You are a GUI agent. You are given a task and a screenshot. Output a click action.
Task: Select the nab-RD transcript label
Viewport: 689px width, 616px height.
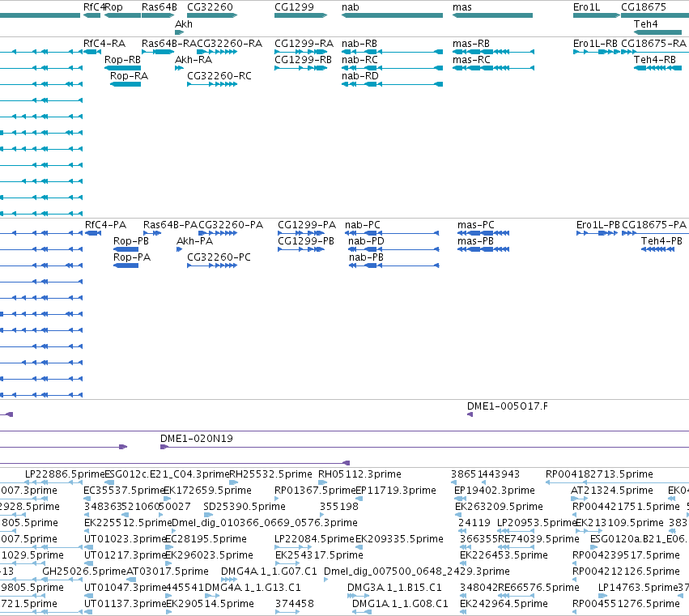pyautogui.click(x=359, y=75)
